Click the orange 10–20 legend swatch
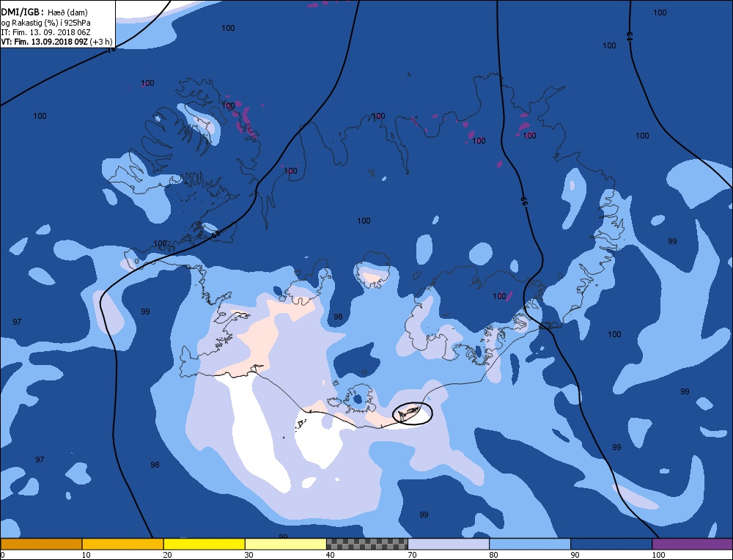Screen dimensions: 733x560 coord(123,544)
